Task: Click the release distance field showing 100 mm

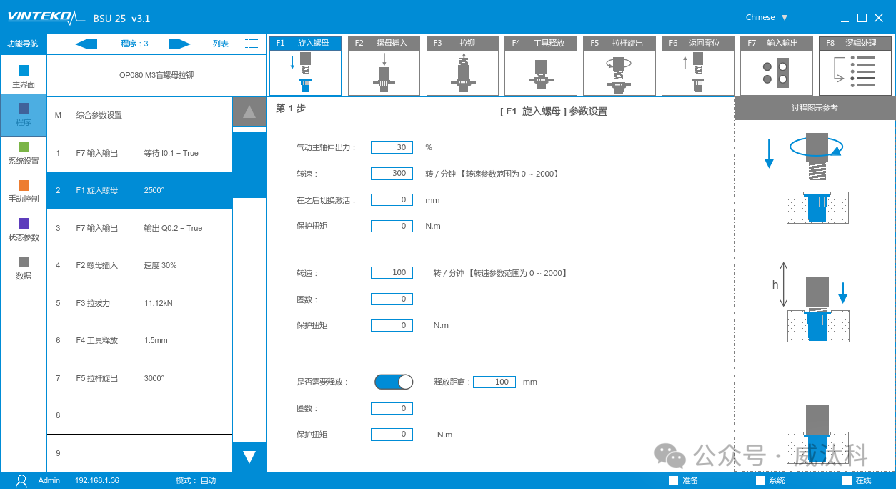Action: tap(495, 382)
